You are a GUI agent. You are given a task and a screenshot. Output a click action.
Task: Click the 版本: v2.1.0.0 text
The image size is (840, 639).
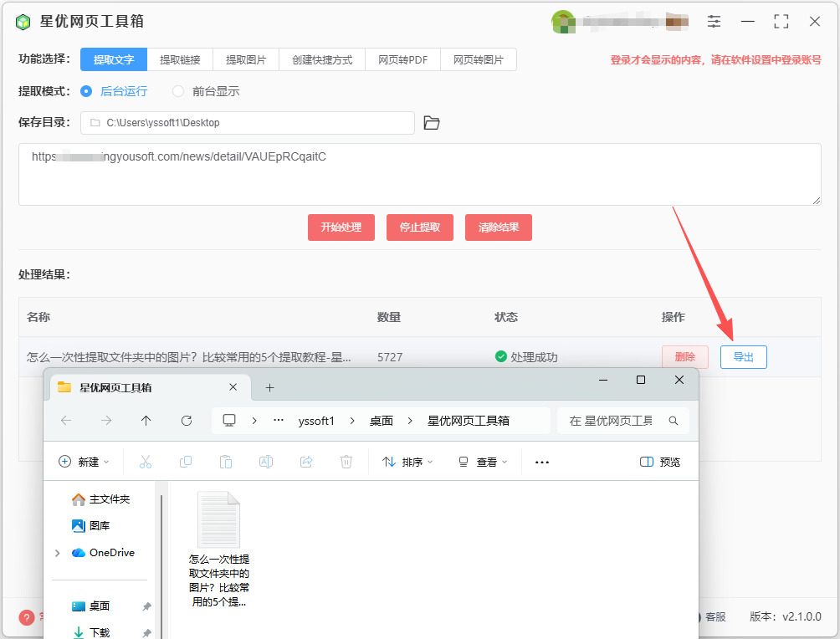785,617
